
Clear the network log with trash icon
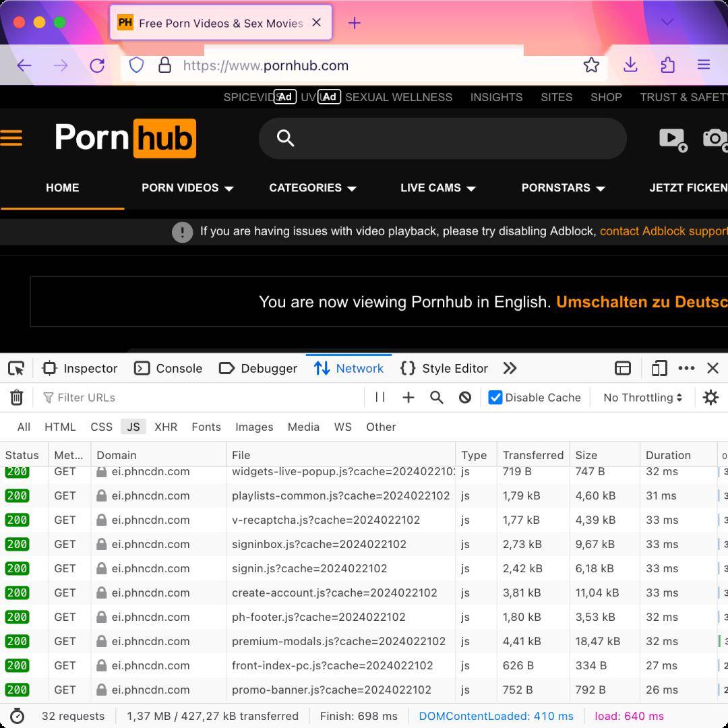[17, 398]
